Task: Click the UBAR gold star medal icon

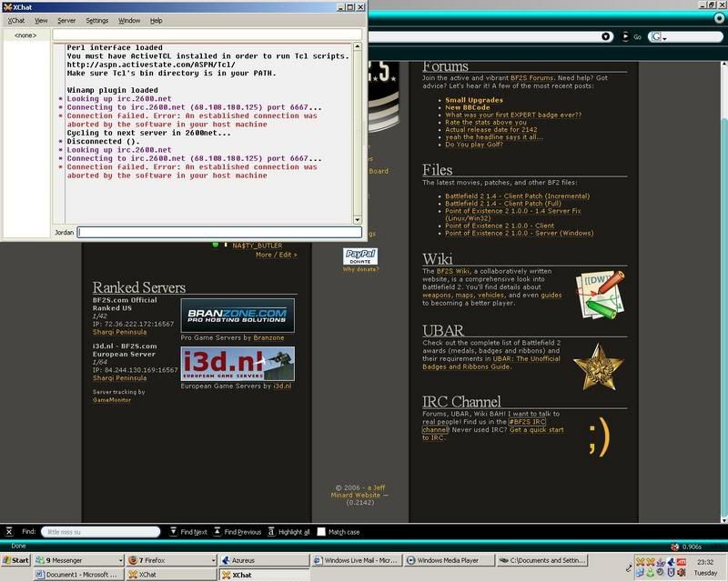Action: 598,366
